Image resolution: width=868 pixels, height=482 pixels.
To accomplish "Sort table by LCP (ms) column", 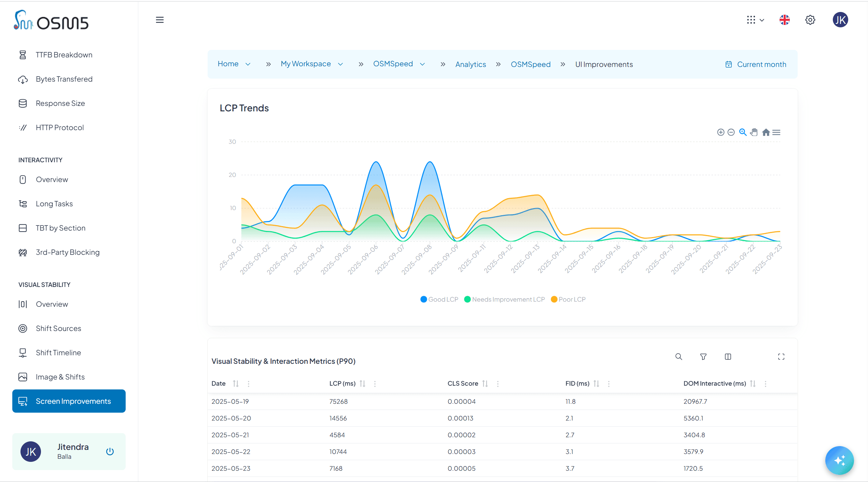I will click(x=362, y=384).
